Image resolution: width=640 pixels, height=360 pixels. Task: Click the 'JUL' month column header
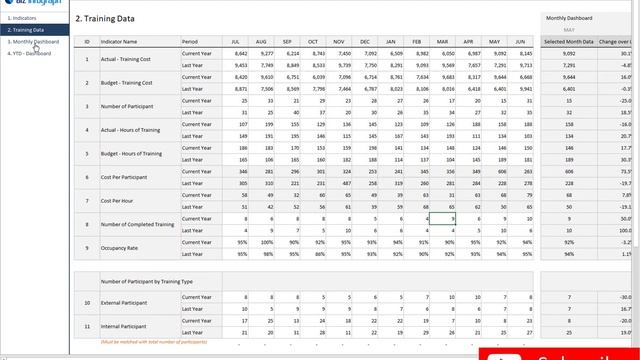point(235,42)
